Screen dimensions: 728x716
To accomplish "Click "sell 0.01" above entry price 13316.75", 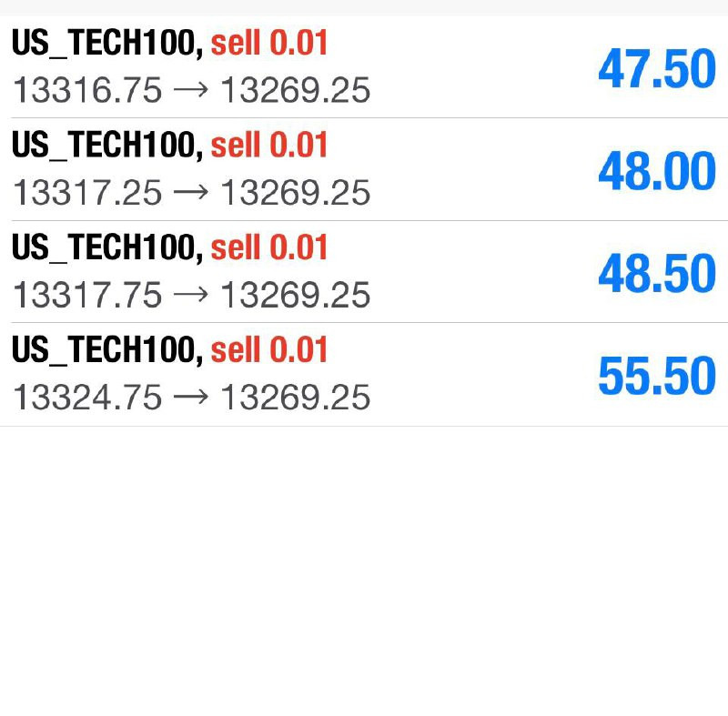I will click(x=269, y=43).
